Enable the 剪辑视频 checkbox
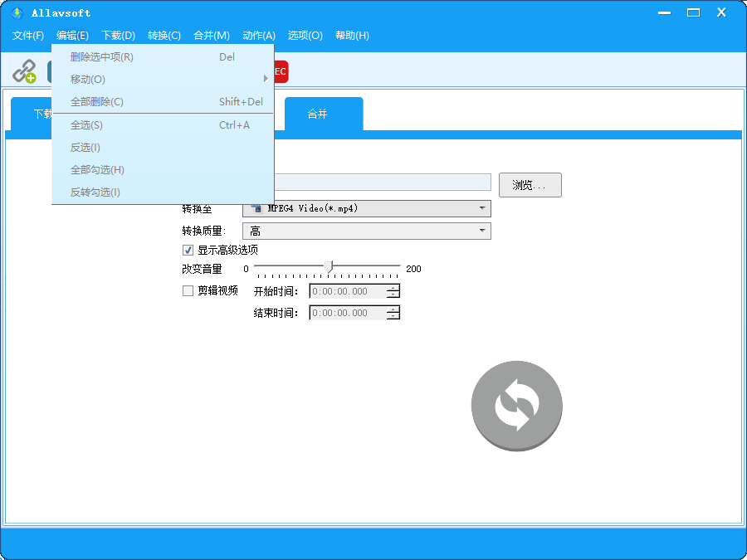This screenshot has height=560, width=747. click(188, 290)
